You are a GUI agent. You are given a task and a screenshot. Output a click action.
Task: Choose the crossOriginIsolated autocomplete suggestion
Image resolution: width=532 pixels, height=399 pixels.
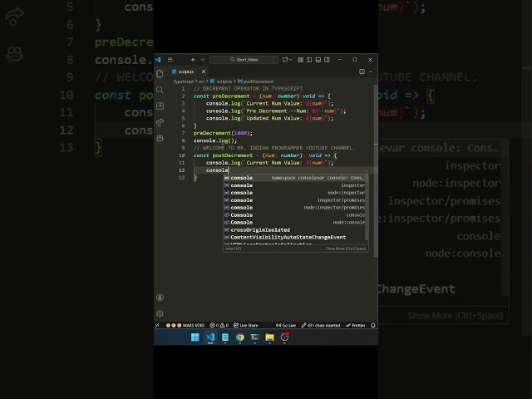point(260,229)
